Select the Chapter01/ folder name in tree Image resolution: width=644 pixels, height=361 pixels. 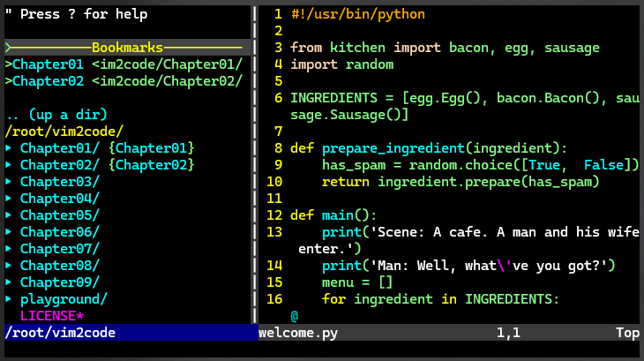[x=60, y=148]
